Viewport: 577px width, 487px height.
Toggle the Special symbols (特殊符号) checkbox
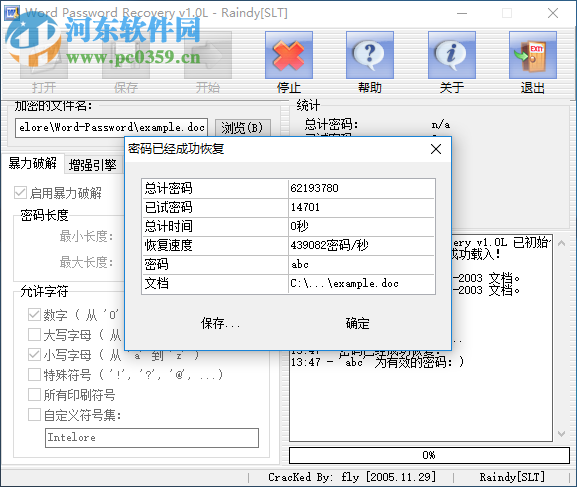point(34,374)
